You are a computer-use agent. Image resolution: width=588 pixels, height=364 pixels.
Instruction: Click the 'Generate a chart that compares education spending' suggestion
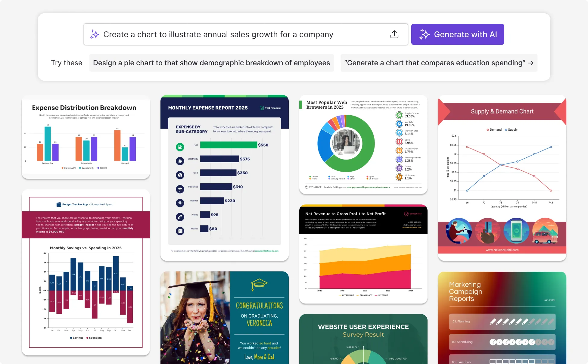pos(438,63)
